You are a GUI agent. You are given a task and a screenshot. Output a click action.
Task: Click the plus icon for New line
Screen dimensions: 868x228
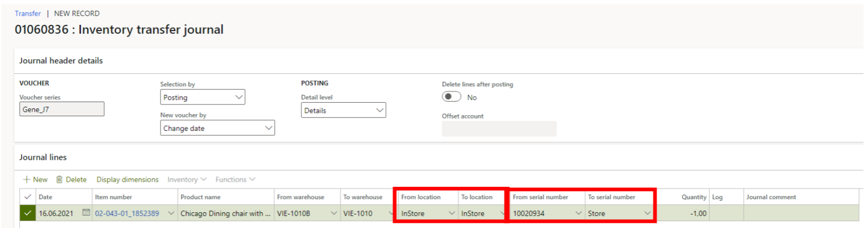pos(26,179)
